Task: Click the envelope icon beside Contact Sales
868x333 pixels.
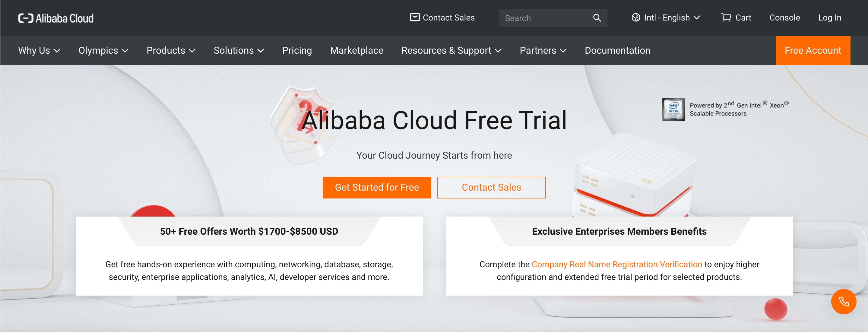Action: pos(414,17)
